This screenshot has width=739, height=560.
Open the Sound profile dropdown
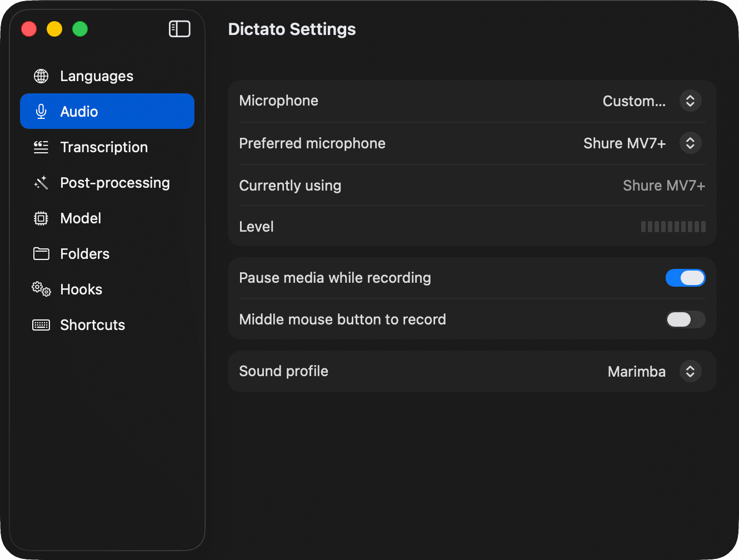(x=690, y=372)
